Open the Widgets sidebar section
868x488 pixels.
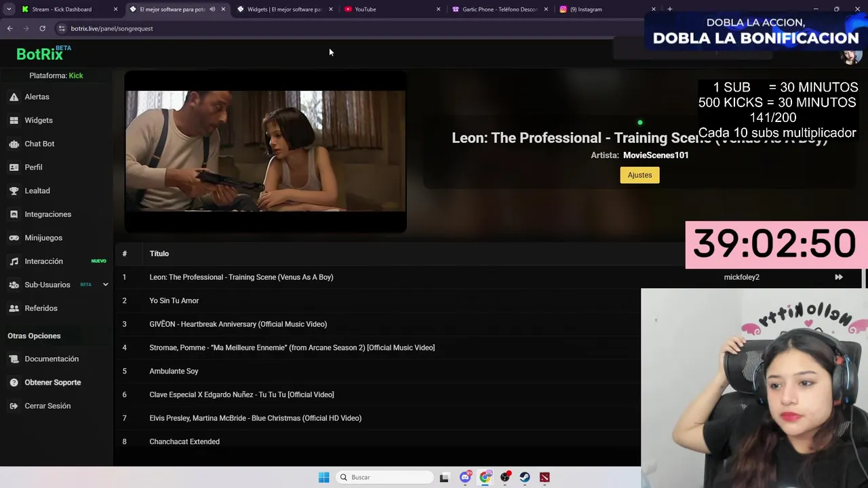pos(38,120)
